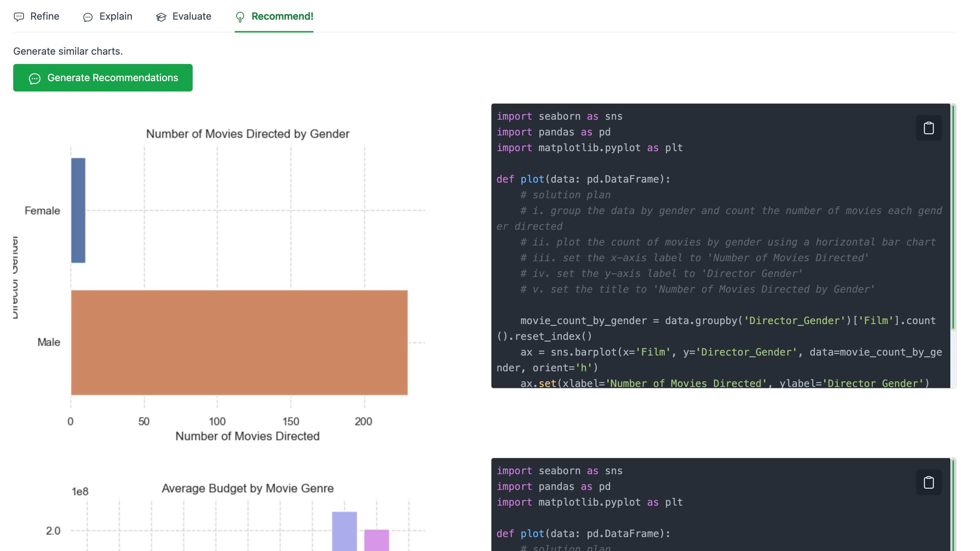Click the Movies Directed by Gender chart title
This screenshot has width=980, height=551.
247,134
